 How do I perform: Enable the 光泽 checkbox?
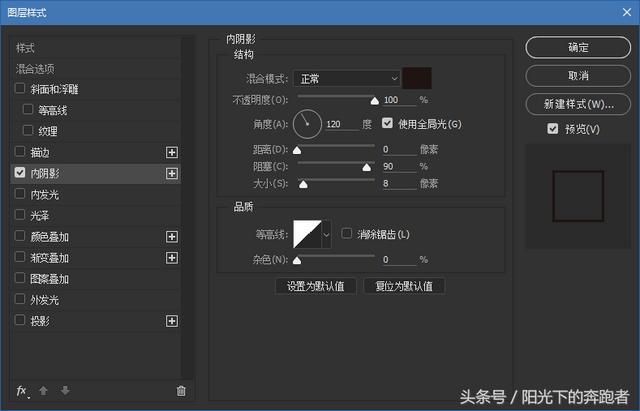tap(20, 214)
